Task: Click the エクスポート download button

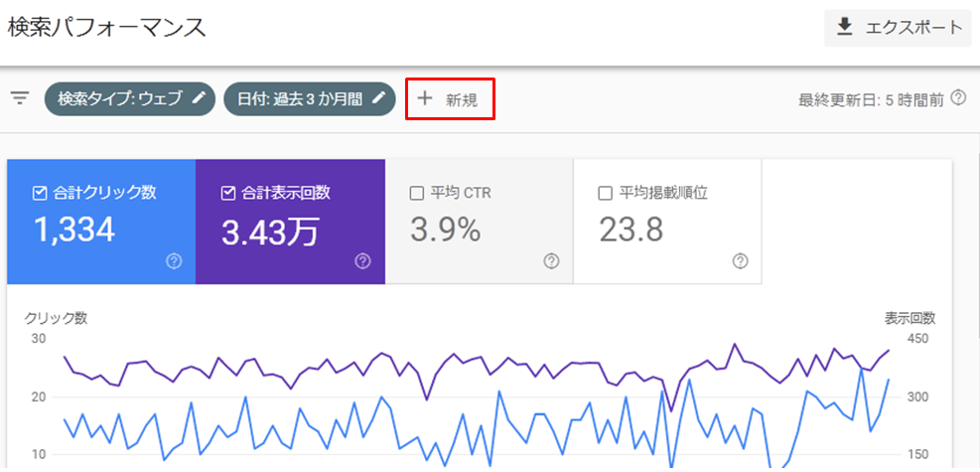Action: click(x=898, y=28)
